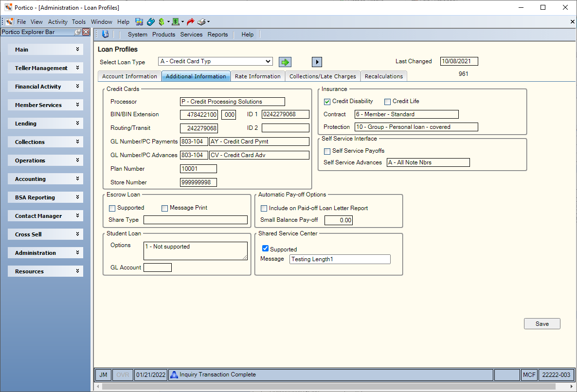577x392 pixels.
Task: Click the black play arrow button
Action: 316,62
